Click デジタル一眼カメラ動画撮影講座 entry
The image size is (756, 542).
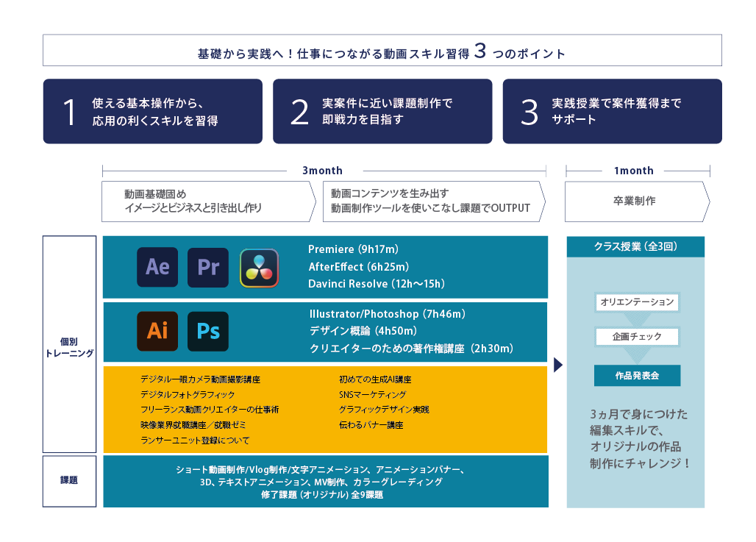pos(200,379)
